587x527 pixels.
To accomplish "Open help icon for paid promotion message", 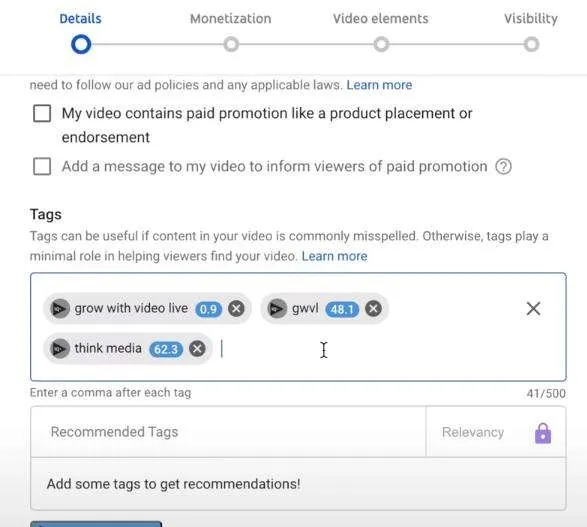I will click(503, 167).
